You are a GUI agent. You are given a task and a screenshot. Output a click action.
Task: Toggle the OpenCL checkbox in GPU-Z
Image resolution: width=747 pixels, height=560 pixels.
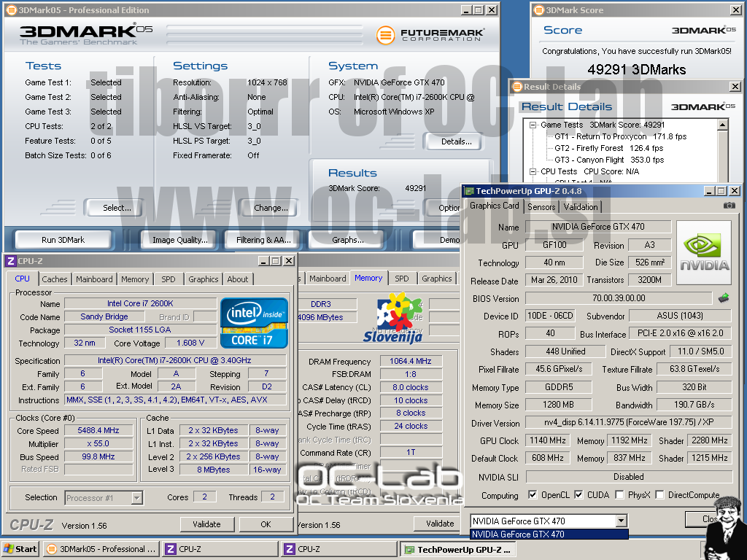click(x=533, y=495)
